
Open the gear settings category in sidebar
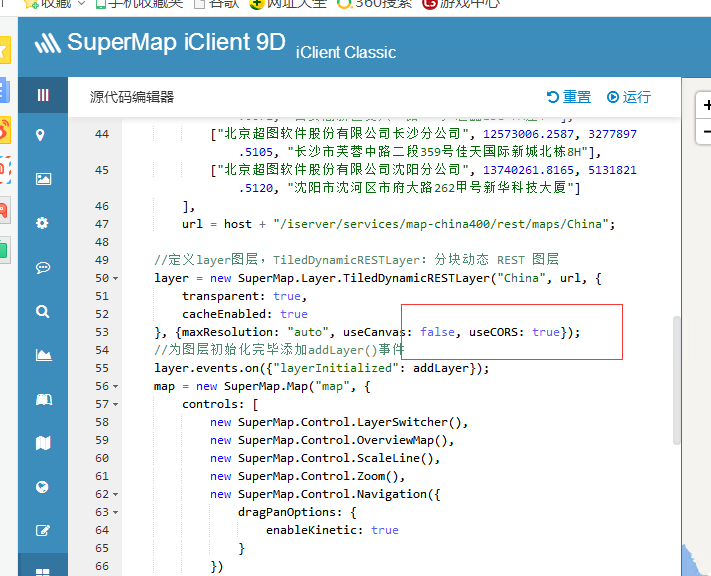pyautogui.click(x=42, y=223)
